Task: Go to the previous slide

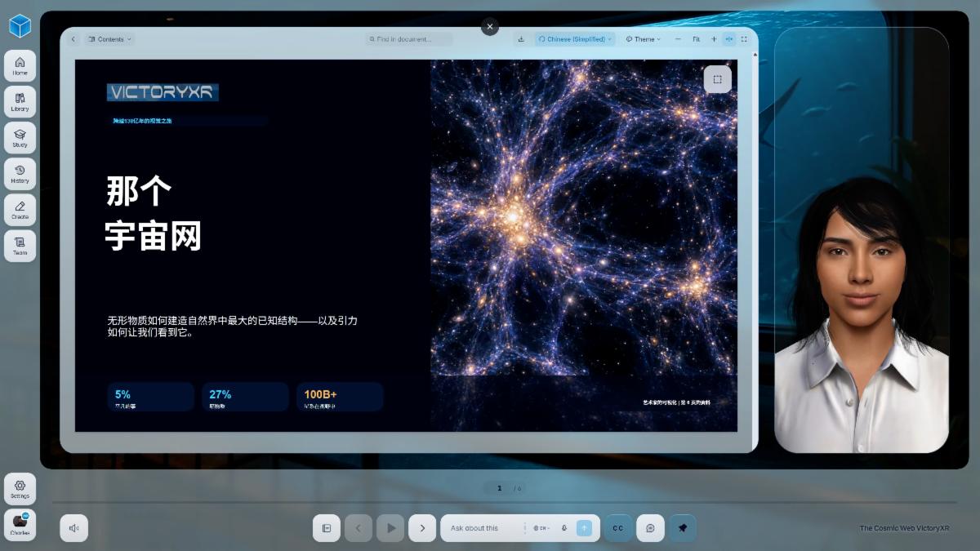Action: pos(358,528)
